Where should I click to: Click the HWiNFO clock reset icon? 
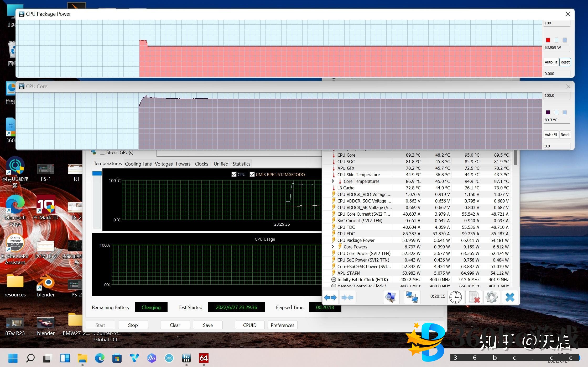tap(455, 297)
